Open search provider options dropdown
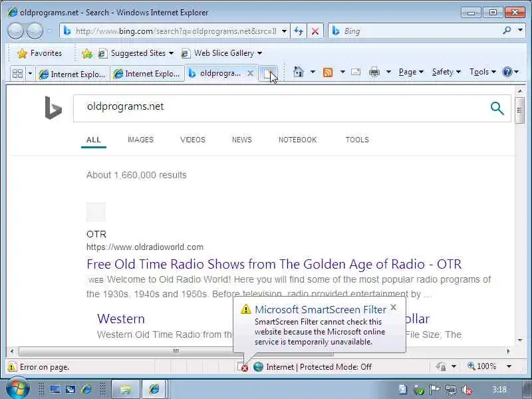 (520, 31)
